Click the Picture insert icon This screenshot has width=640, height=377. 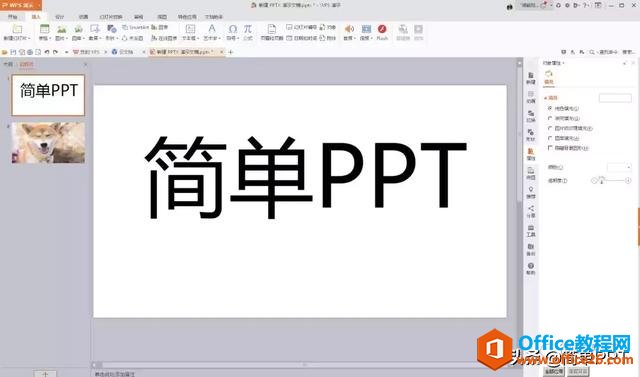pos(62,29)
